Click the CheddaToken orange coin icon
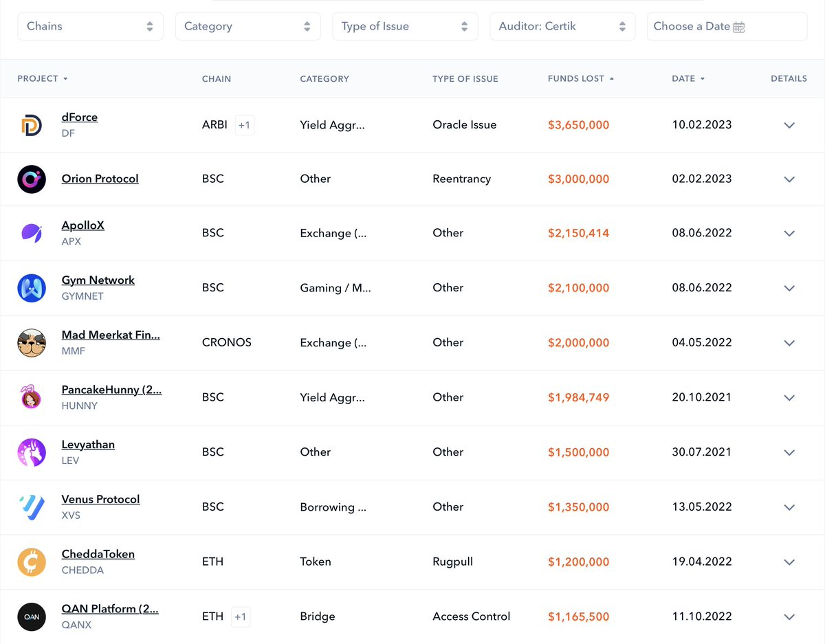The height and width of the screenshot is (644, 825). pyautogui.click(x=32, y=562)
